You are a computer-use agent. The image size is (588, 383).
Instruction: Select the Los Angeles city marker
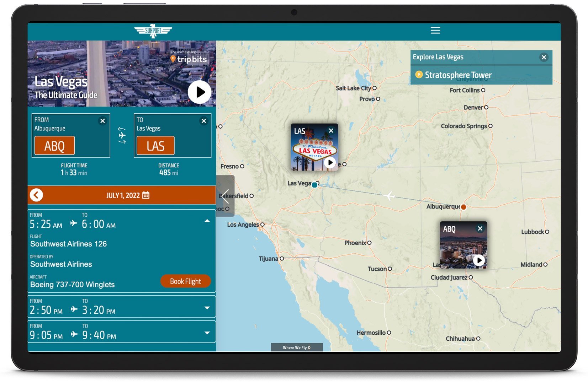[x=263, y=225]
